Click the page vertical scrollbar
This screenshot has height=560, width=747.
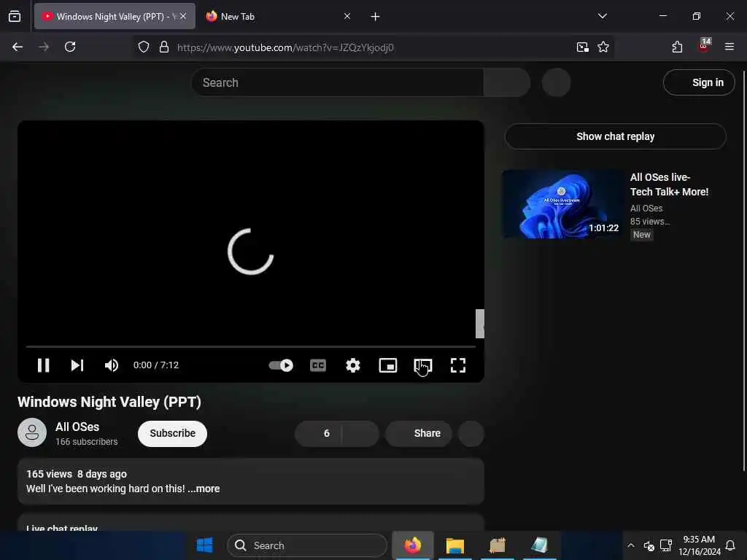pyautogui.click(x=744, y=271)
